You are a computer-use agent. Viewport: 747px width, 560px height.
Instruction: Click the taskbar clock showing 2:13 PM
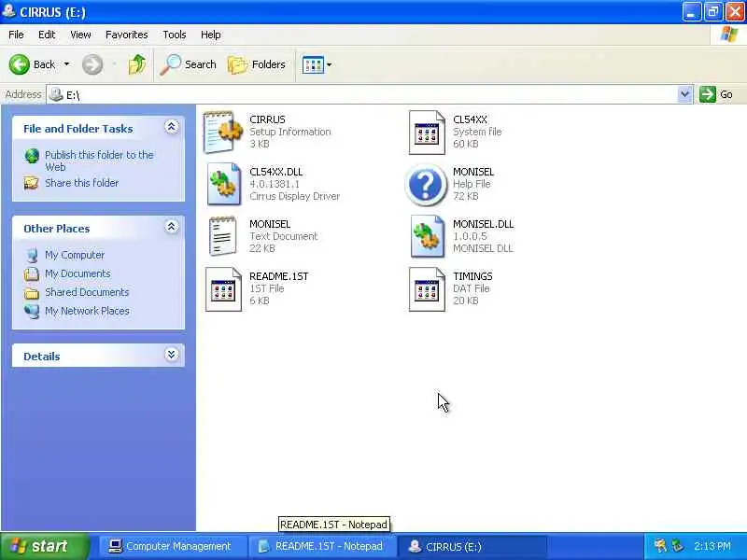point(712,546)
